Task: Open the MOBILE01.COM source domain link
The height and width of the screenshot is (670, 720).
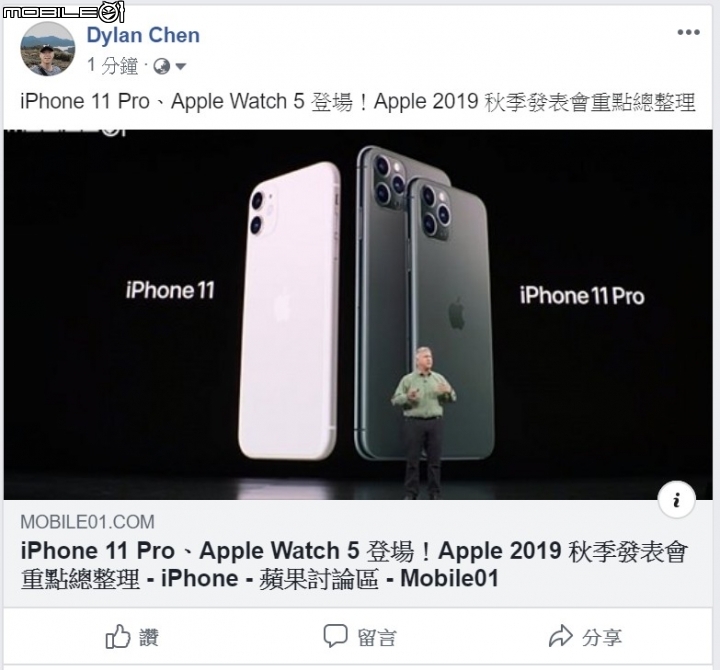Action: pos(87,522)
